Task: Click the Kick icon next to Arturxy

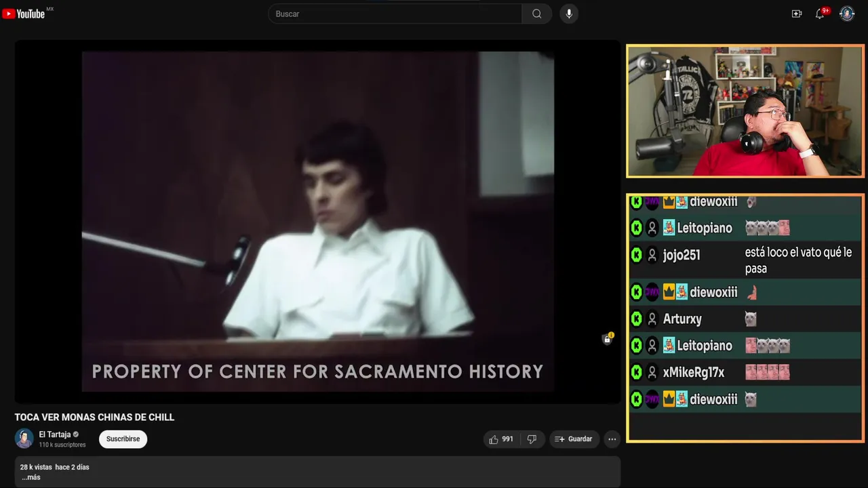Action: point(636,319)
